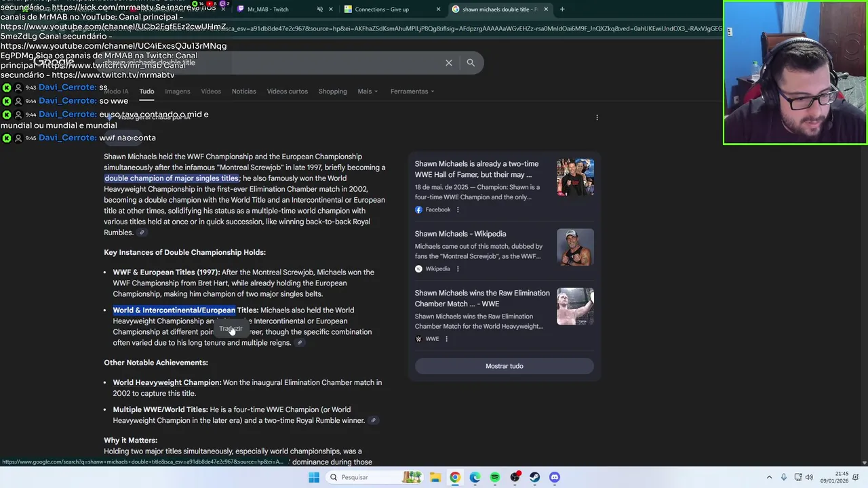Switch to the Connections Give up tab

[x=382, y=9]
